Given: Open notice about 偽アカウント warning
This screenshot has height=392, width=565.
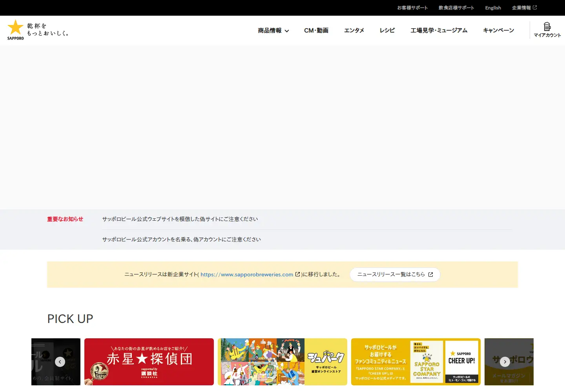Looking at the screenshot, I should (x=182, y=240).
